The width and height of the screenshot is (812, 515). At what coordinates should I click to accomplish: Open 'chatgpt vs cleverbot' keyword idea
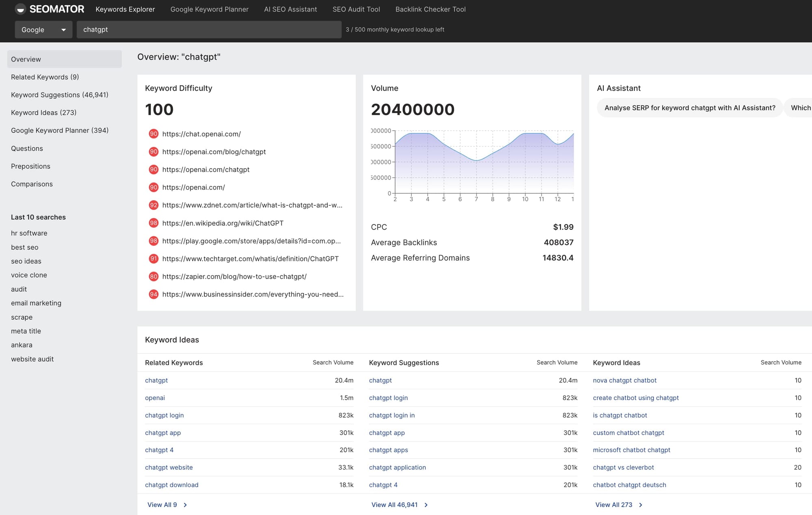(x=623, y=468)
